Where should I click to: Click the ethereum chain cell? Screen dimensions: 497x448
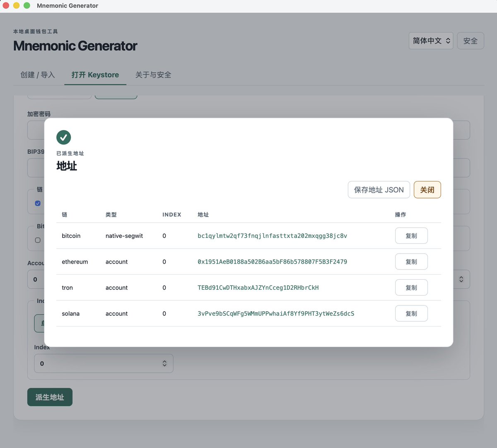click(75, 262)
